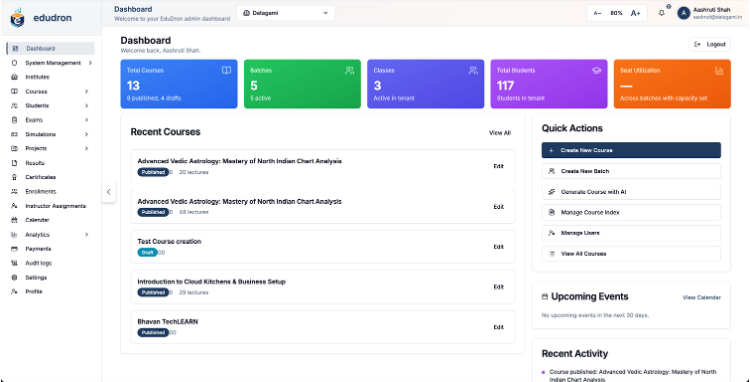Viewport: 750px width, 382px height.
Task: Expand the Students submenu chevron
Action: [87, 106]
